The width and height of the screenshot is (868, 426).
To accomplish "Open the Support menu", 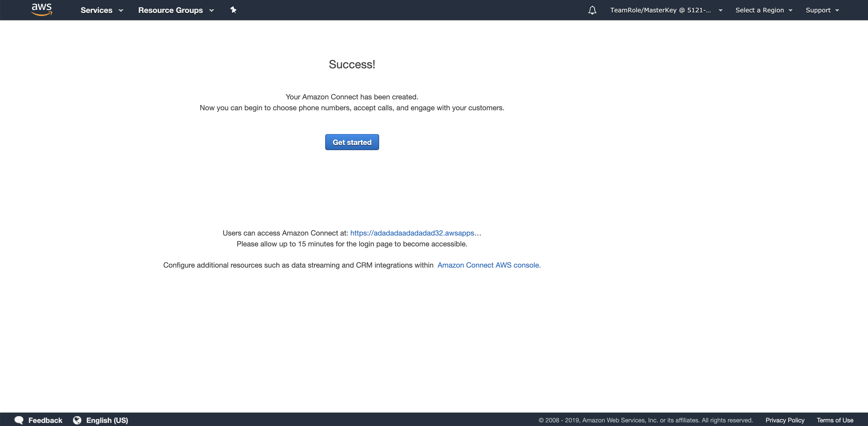I will click(818, 10).
